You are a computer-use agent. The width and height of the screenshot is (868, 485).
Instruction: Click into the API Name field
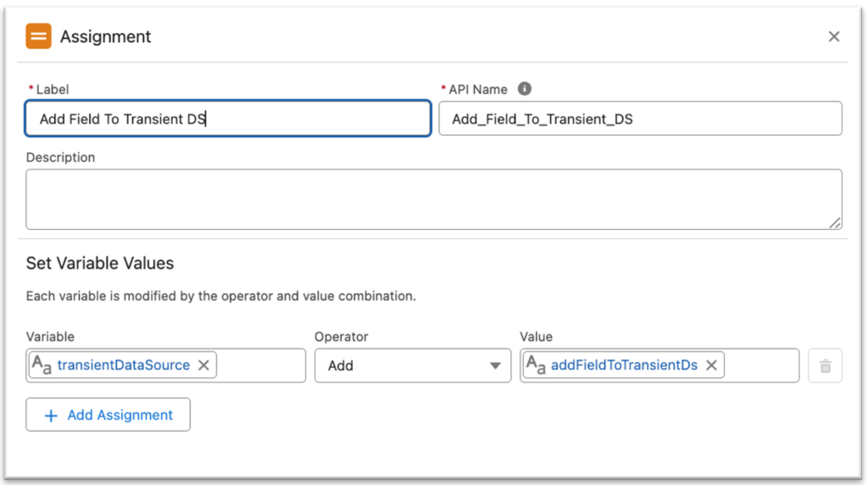640,119
